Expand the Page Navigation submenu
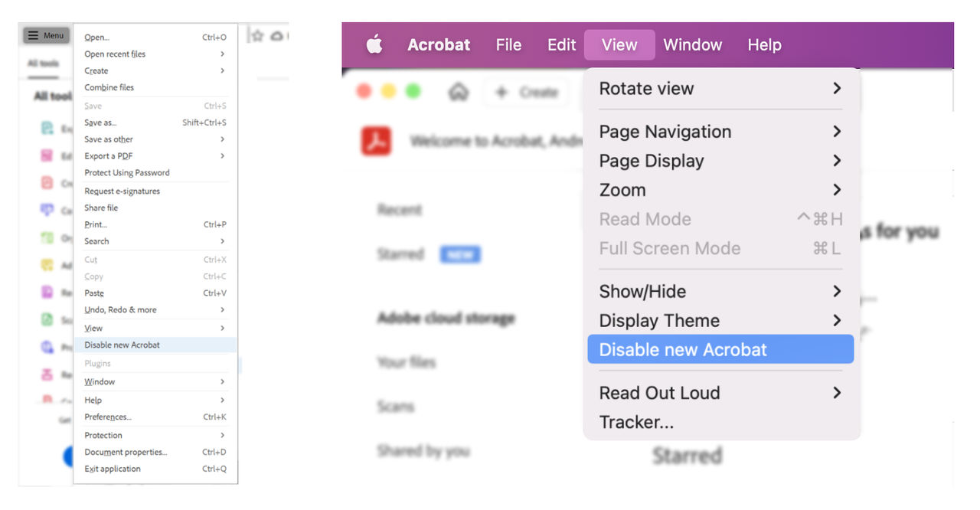Image resolution: width=980 pixels, height=510 pixels. coord(720,131)
